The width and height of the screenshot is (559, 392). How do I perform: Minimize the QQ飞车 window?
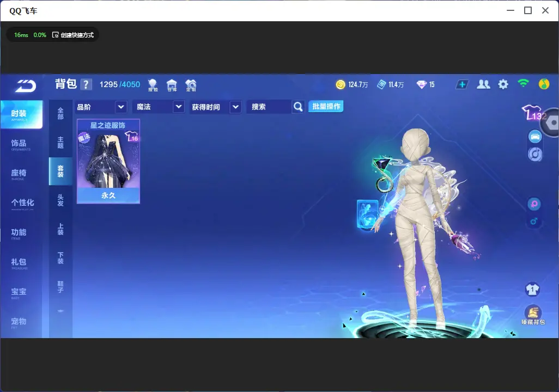point(511,10)
